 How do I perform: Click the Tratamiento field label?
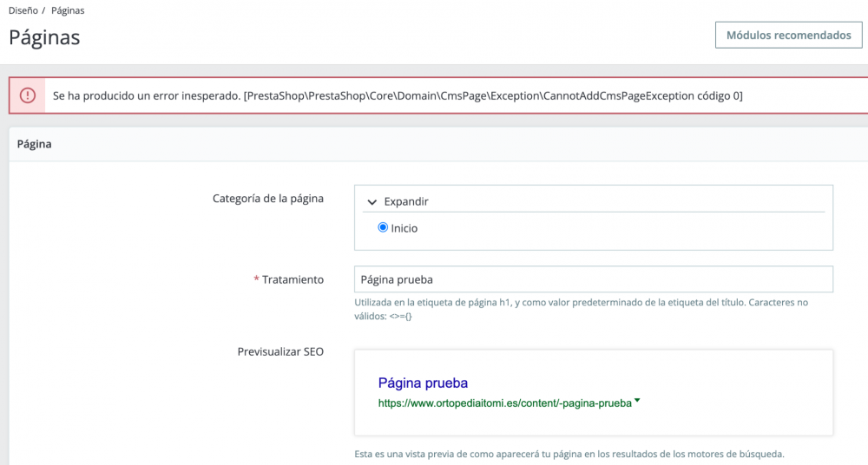click(x=293, y=279)
